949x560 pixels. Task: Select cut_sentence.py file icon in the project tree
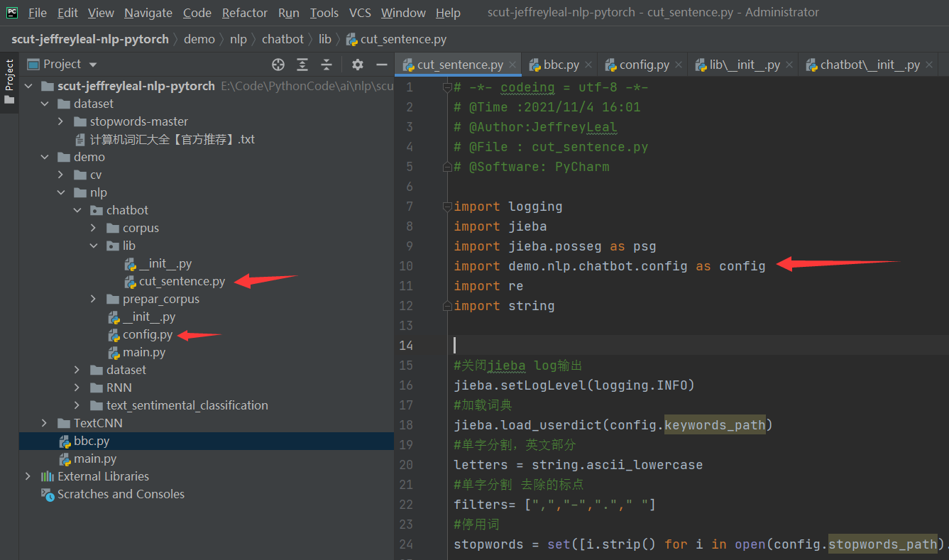[x=130, y=282]
